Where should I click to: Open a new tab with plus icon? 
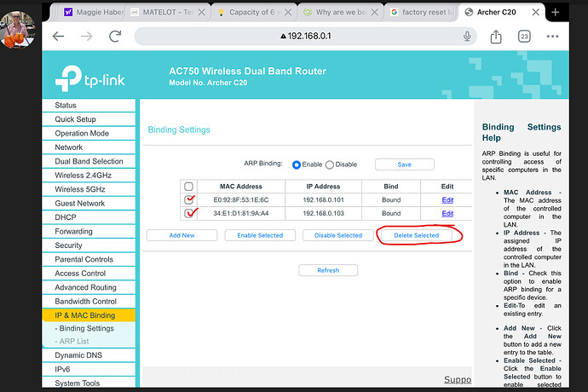[x=556, y=12]
